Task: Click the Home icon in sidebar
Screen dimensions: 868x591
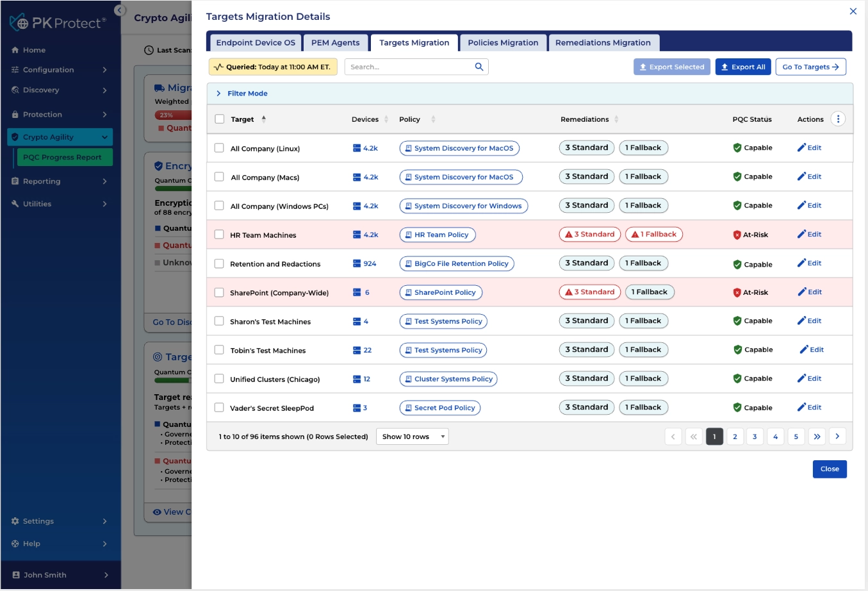Action: click(x=15, y=50)
